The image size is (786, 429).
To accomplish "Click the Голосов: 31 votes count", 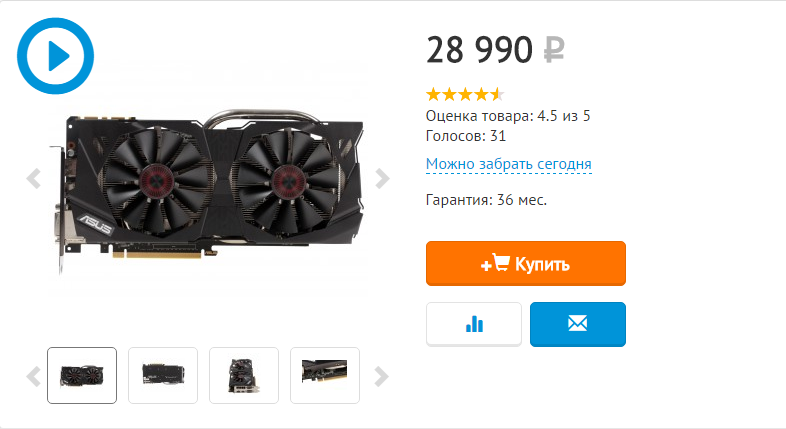I will (466, 136).
